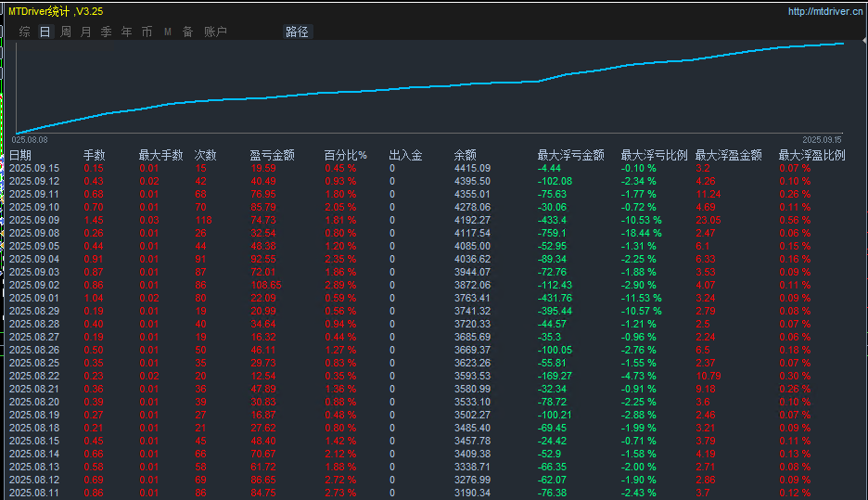This screenshot has width=868, height=500.
Task: Click max lot size 0.03
Action: click(x=149, y=220)
